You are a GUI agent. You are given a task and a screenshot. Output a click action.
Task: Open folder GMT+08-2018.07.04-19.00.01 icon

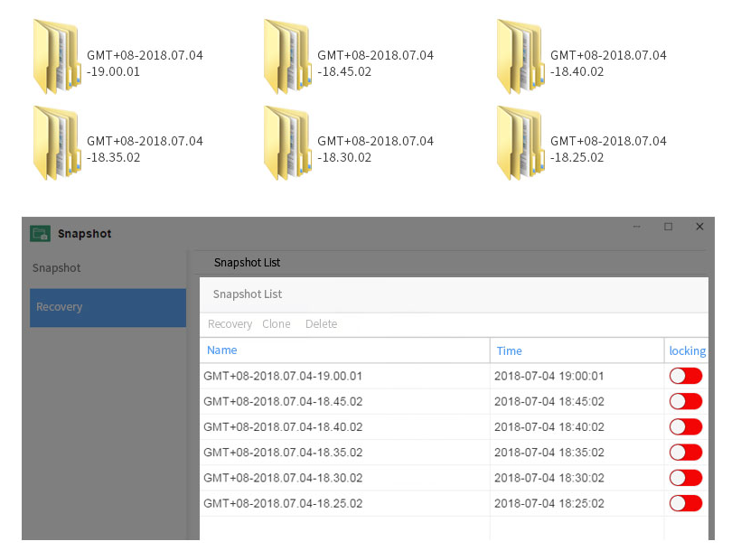tap(57, 57)
